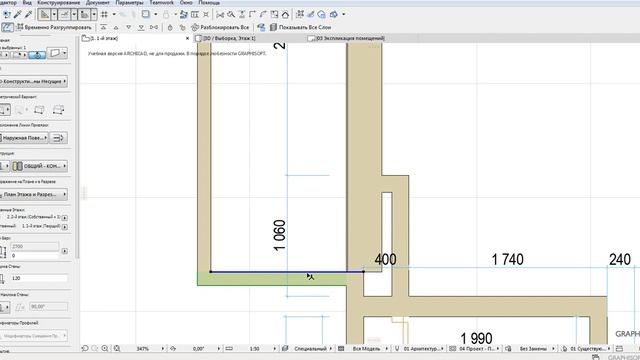Click the resize element icon

point(274,15)
